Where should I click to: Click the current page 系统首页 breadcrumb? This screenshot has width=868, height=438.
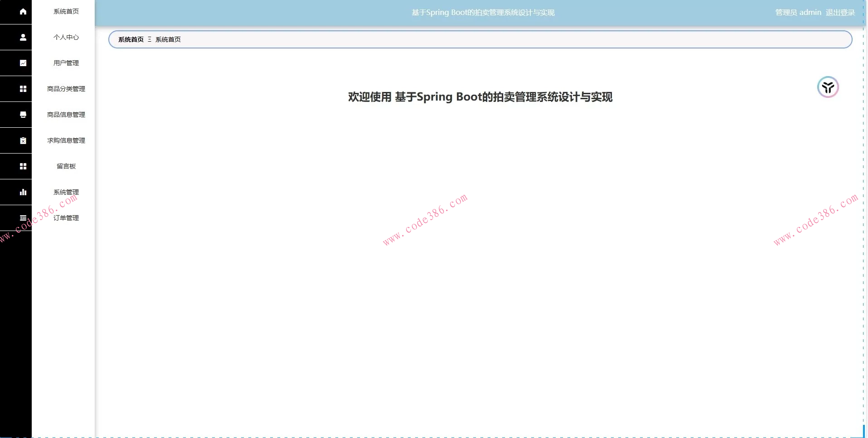coord(168,39)
